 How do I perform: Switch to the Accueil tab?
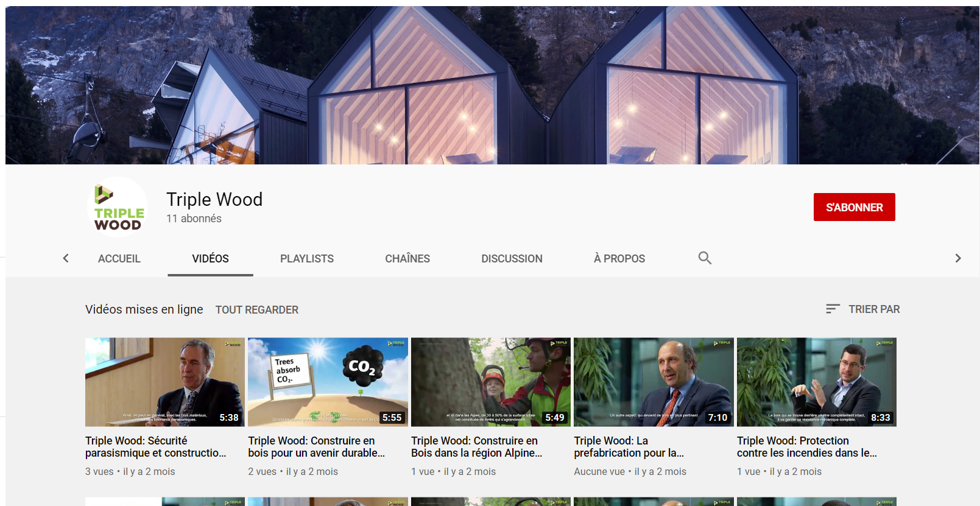coord(119,259)
